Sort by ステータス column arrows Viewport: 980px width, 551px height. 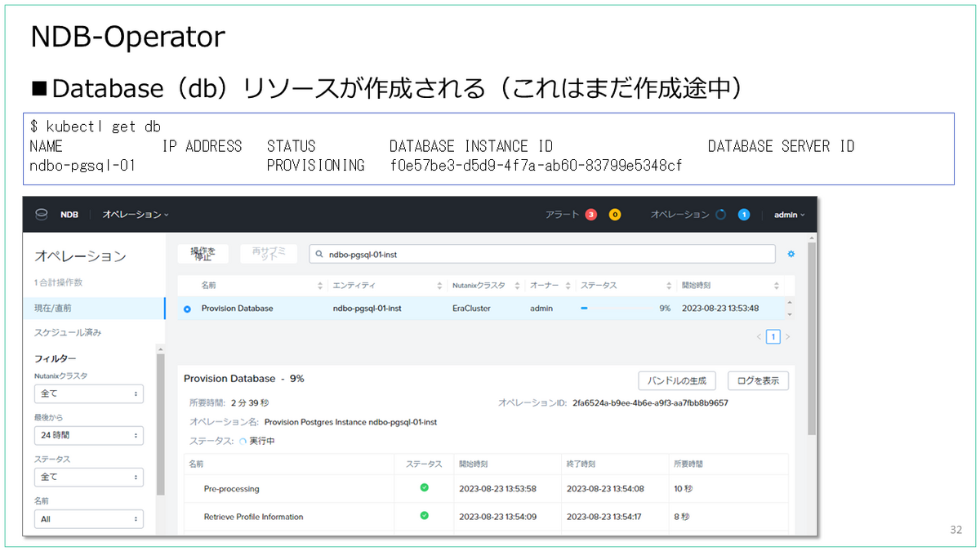pyautogui.click(x=670, y=286)
